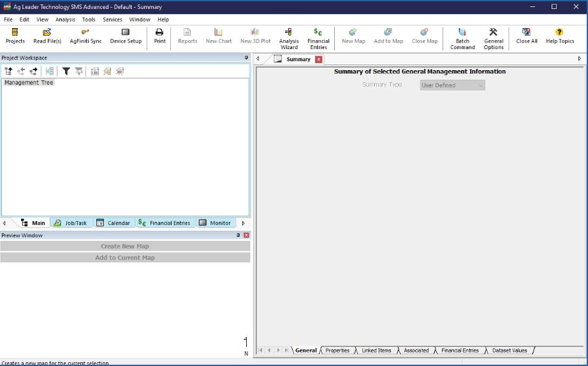This screenshot has width=588, height=366.
Task: Pin the Project Workspace panel
Action: coord(246,58)
